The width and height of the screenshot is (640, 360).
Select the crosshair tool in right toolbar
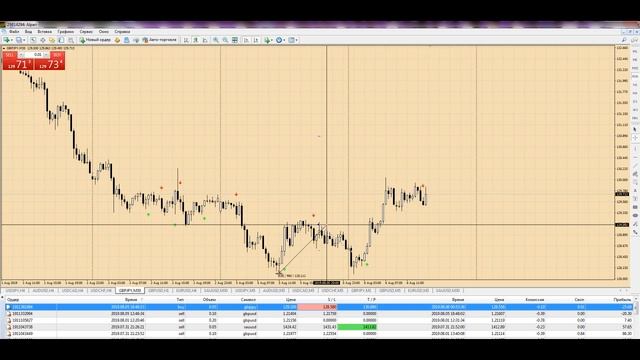click(x=635, y=138)
